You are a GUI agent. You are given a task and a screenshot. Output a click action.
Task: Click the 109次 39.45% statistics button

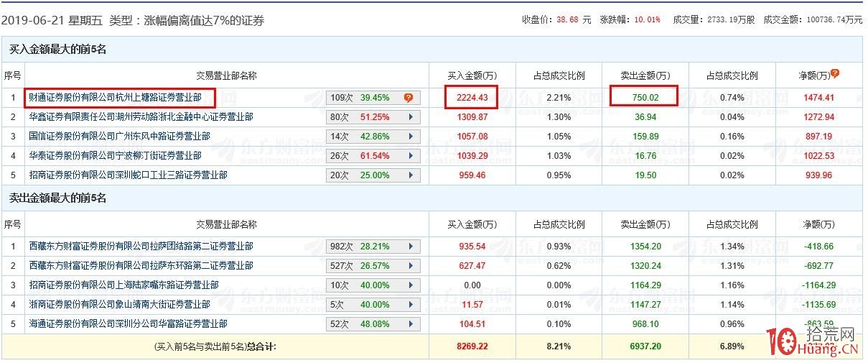point(373,98)
